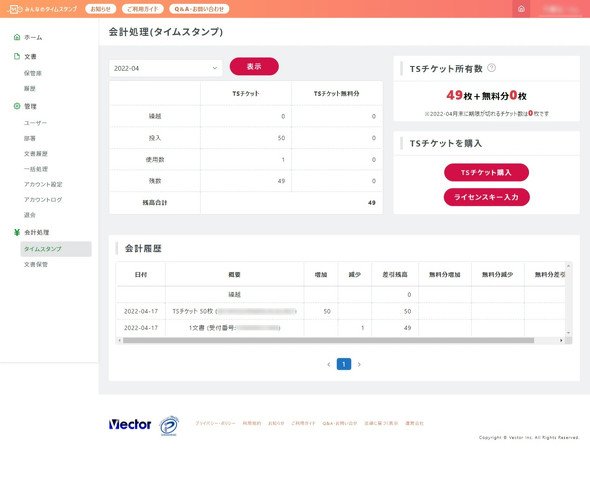Click the 管理 gear icon in sidebar
The image size is (590, 479).
point(17,106)
